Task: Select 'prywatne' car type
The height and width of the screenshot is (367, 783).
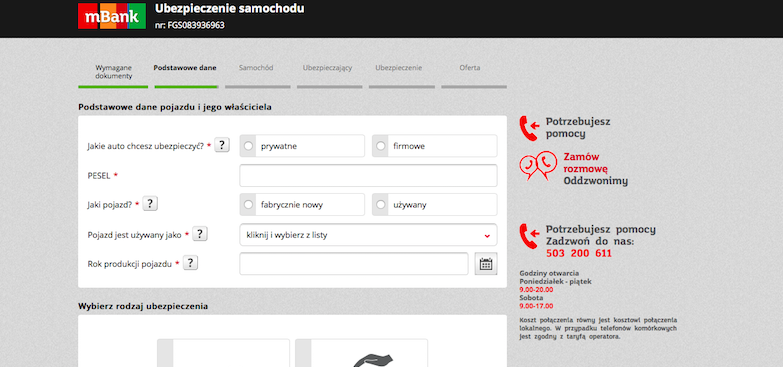Action: (302, 146)
